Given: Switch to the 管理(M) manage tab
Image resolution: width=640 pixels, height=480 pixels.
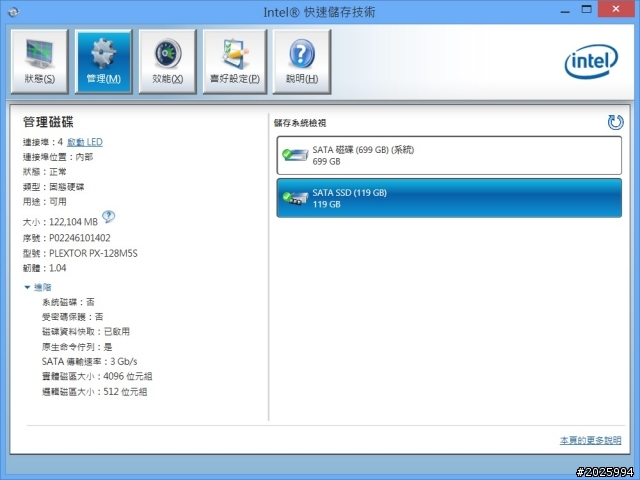Looking at the screenshot, I should [104, 62].
